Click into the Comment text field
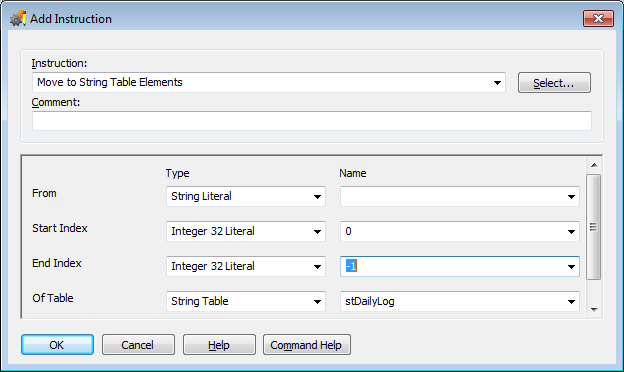This screenshot has height=372, width=624. [x=312, y=121]
